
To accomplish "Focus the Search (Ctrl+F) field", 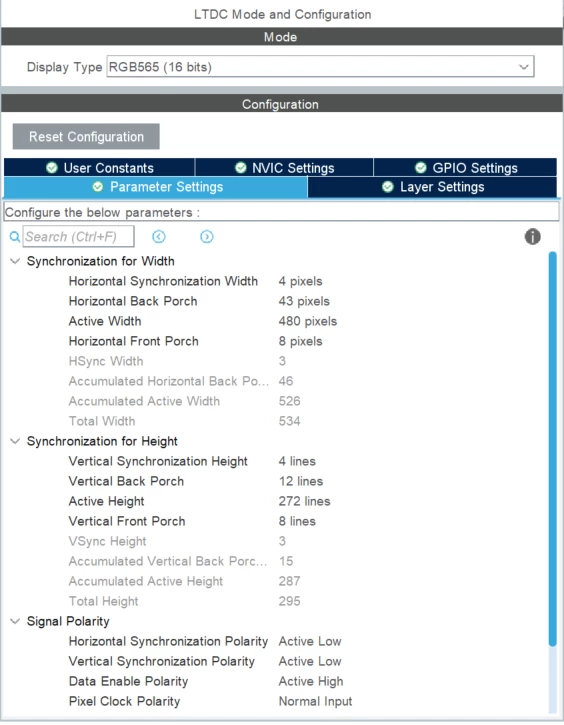I will 79,237.
